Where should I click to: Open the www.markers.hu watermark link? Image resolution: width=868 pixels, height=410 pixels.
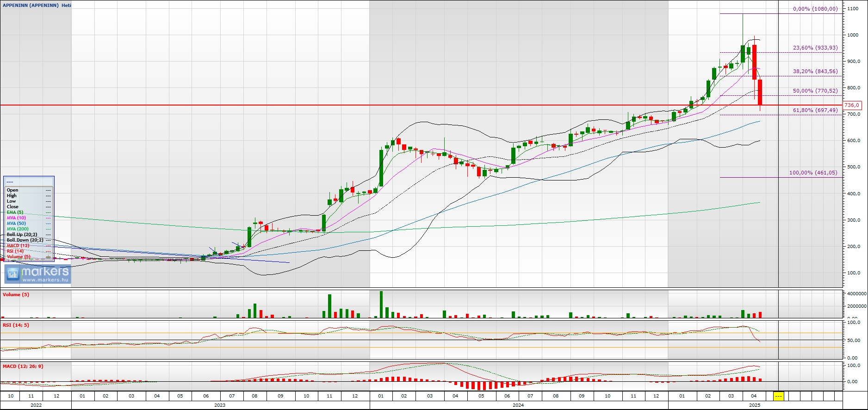[45, 280]
